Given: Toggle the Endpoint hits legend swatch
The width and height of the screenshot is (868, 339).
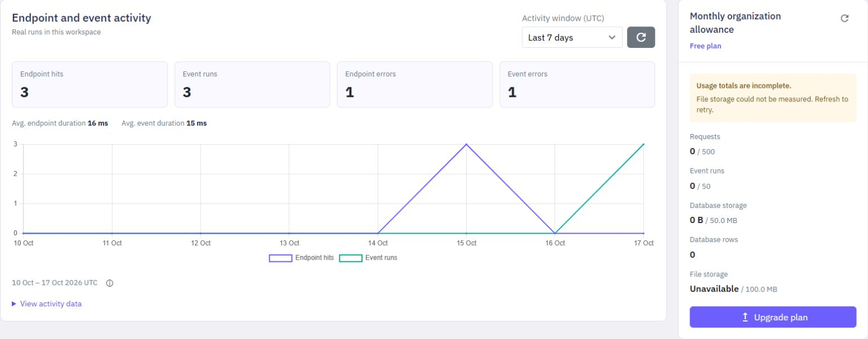Looking at the screenshot, I should point(280,258).
